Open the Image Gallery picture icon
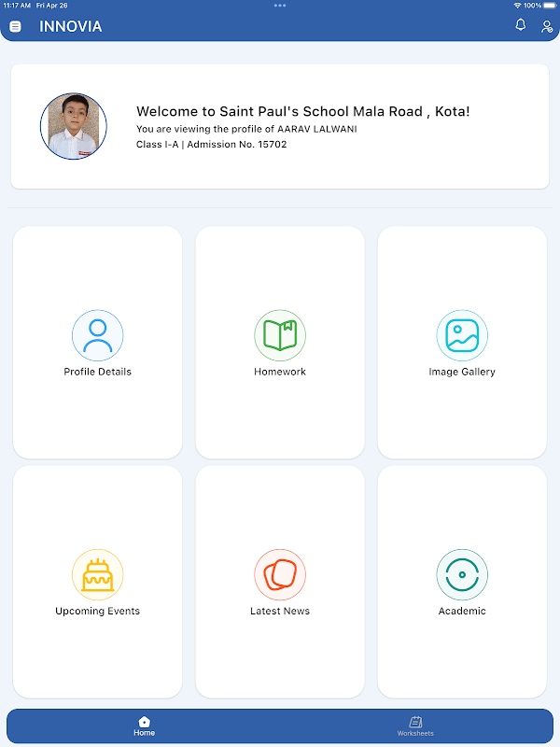The height and width of the screenshot is (747, 560). [462, 335]
